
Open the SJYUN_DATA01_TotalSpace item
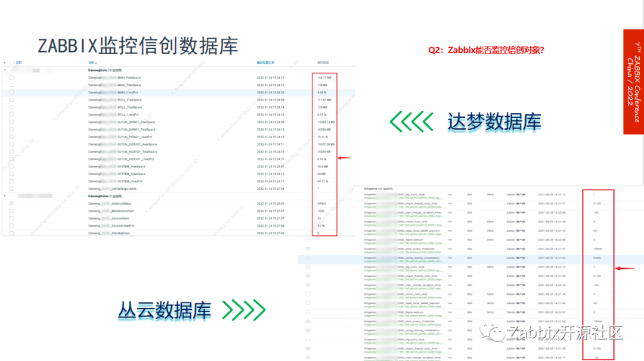122,129
